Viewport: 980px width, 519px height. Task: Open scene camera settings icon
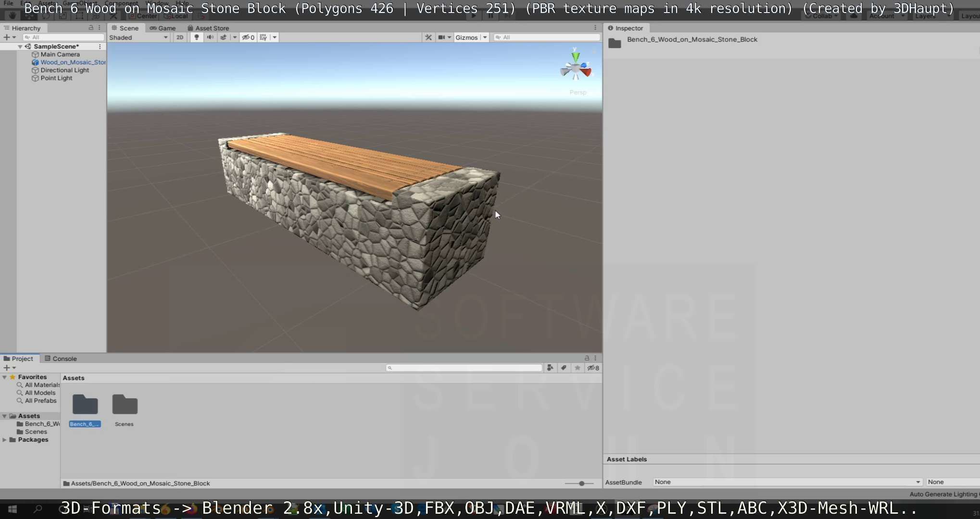441,37
